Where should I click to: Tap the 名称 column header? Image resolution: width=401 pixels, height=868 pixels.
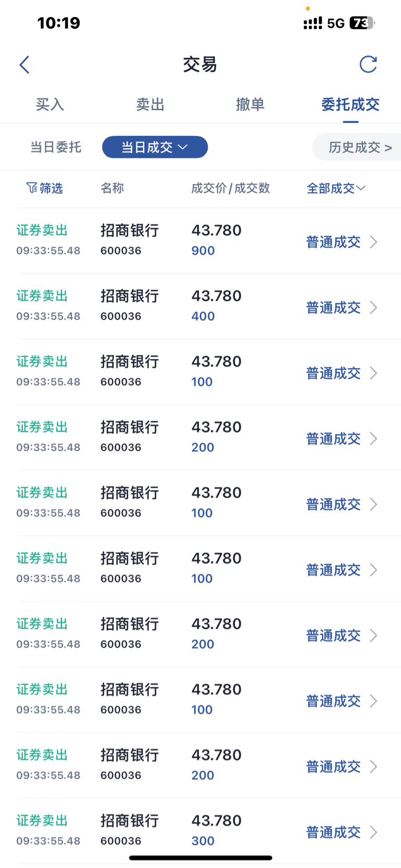pos(112,188)
